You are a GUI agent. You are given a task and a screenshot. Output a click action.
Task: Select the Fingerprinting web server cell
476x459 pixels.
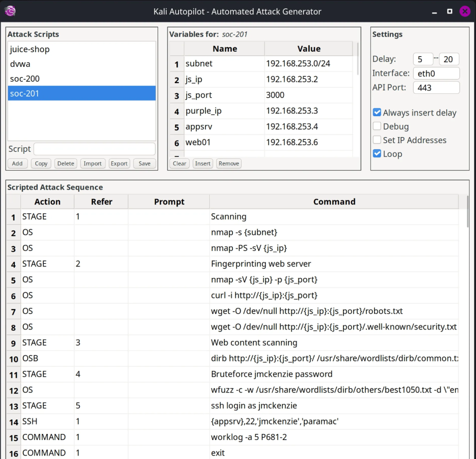[x=334, y=264]
